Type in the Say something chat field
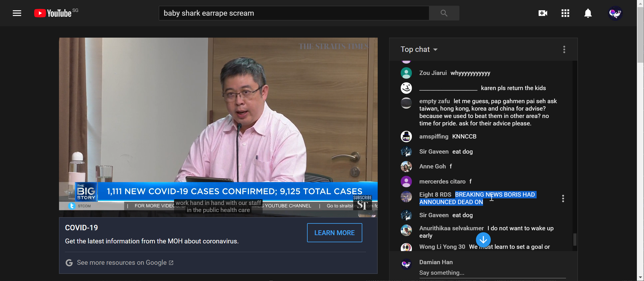Screen dimensions: 644x281 pyautogui.click(x=492, y=273)
